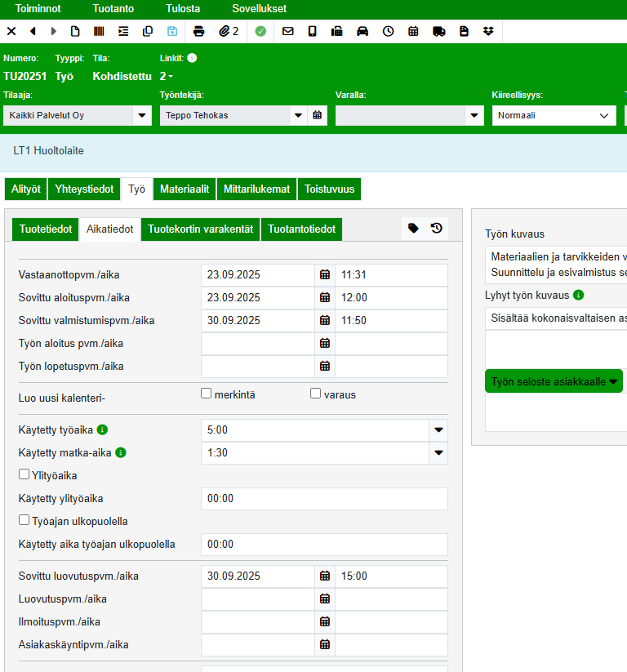Expand the Tilaaja dropdown arrow
The height and width of the screenshot is (672, 627).
143,116
